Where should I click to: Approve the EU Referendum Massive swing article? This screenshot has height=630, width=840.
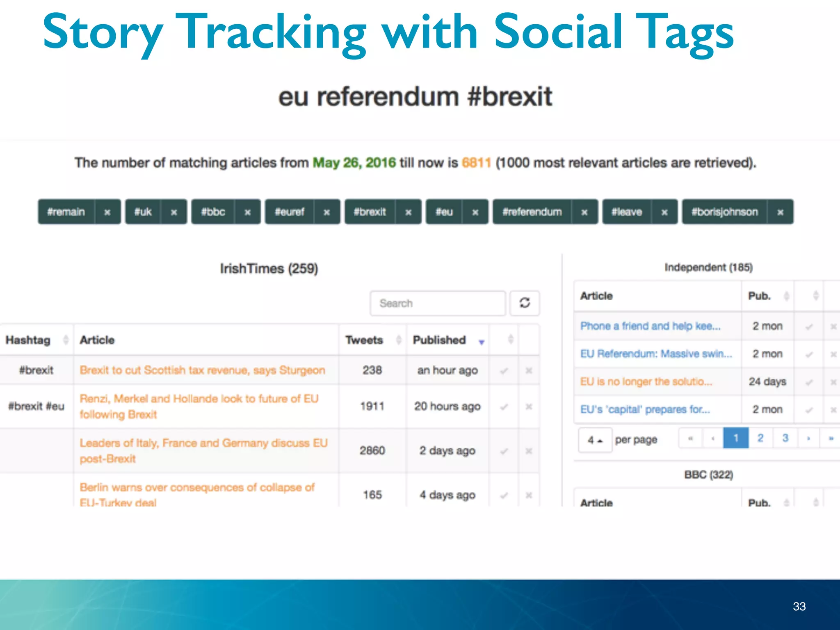coord(809,355)
